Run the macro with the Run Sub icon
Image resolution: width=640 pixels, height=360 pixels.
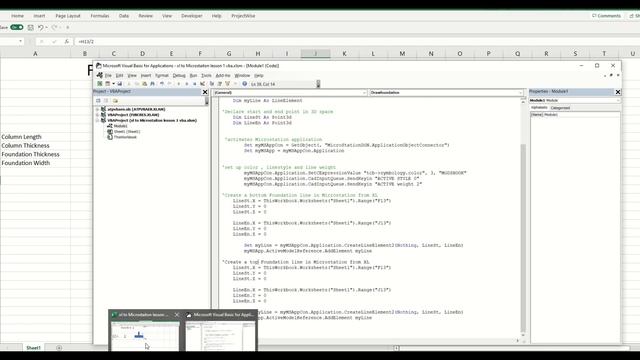pos(179,84)
